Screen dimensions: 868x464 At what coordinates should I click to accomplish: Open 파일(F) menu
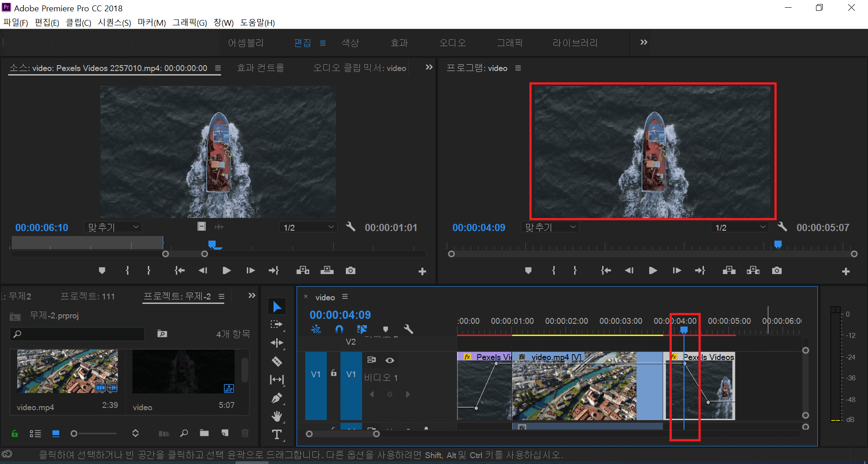[x=16, y=23]
